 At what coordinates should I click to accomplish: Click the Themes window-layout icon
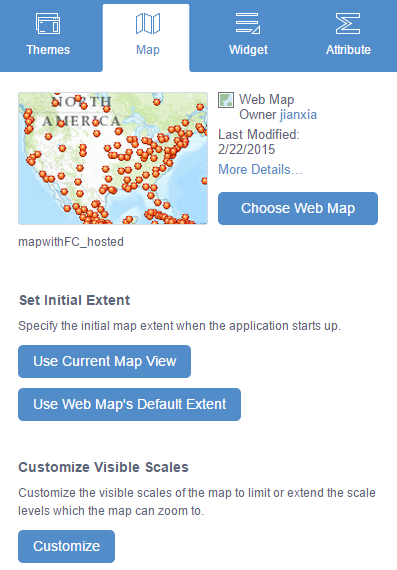48,23
